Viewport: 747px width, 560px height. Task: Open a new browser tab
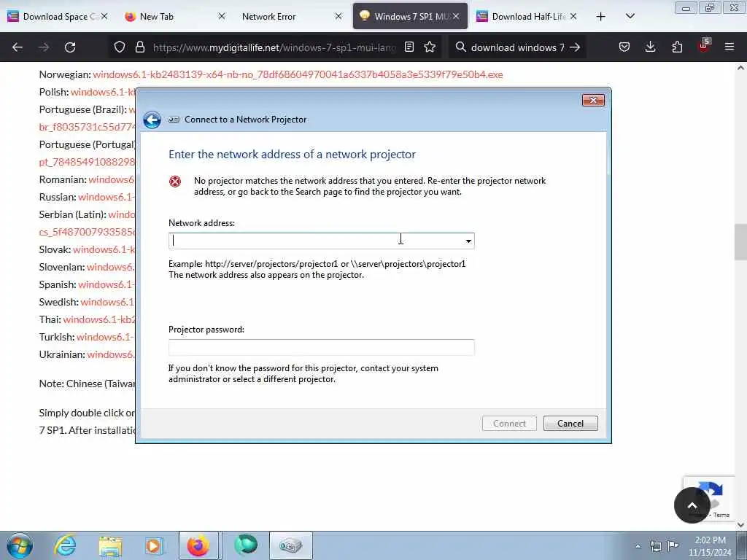(601, 17)
